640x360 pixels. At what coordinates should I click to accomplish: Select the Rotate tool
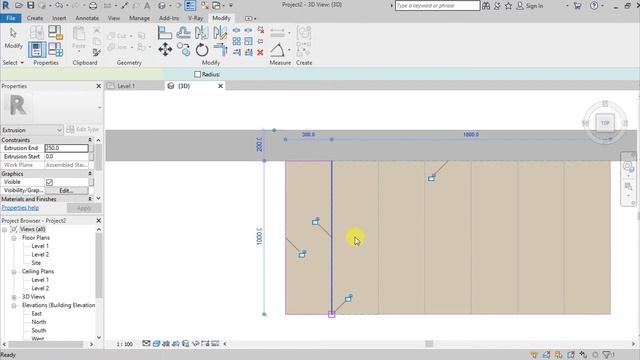click(202, 50)
